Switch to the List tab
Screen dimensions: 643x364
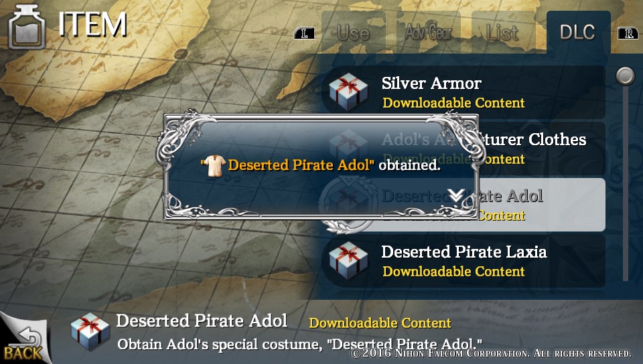(503, 32)
